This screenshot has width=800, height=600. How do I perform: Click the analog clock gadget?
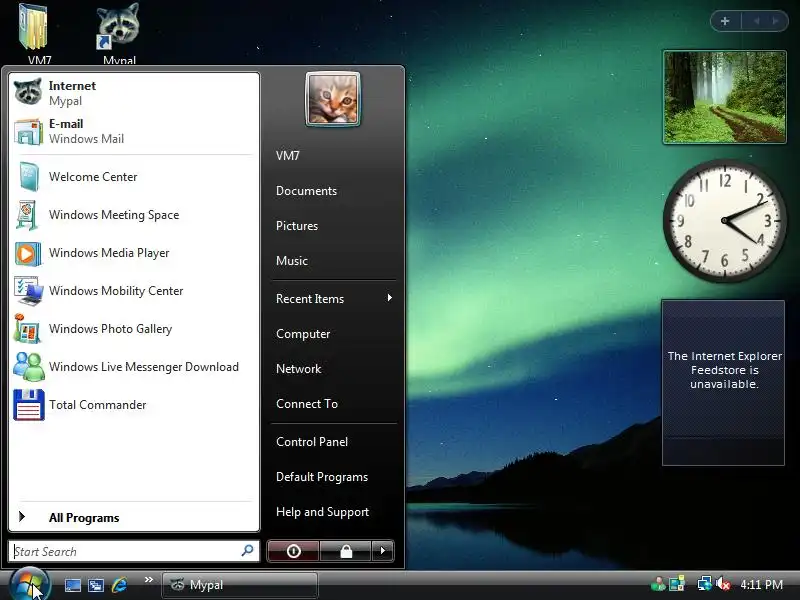coord(724,220)
